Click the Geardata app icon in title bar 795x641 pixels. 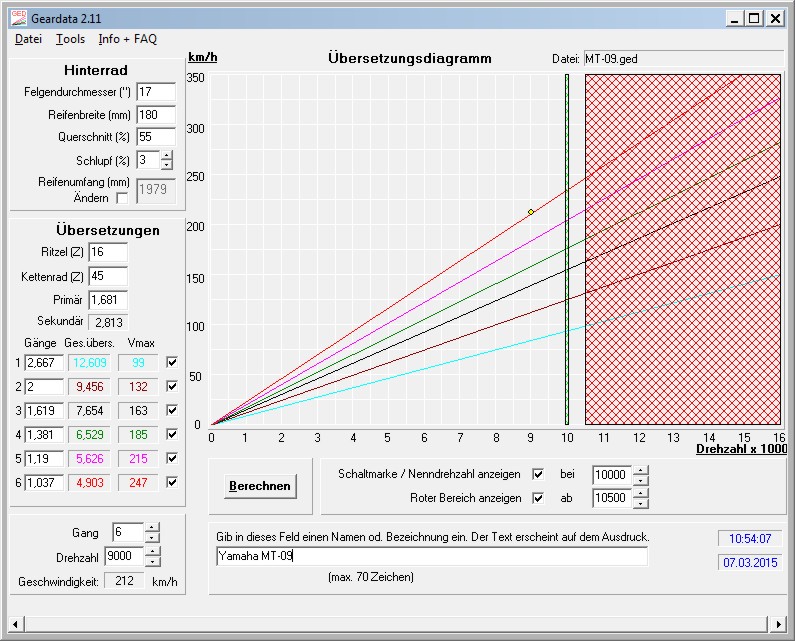(18, 18)
